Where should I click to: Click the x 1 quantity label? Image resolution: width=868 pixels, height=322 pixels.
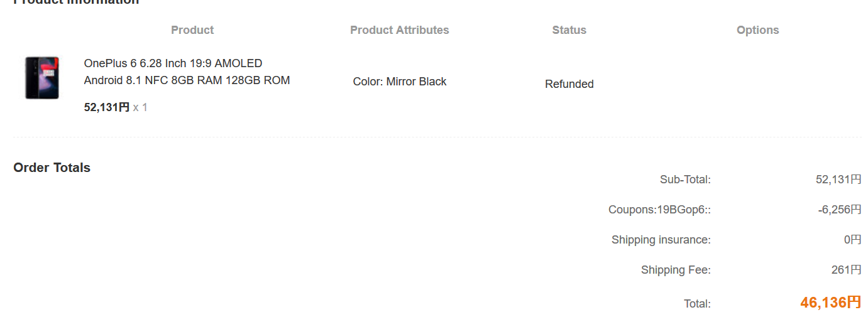point(140,107)
